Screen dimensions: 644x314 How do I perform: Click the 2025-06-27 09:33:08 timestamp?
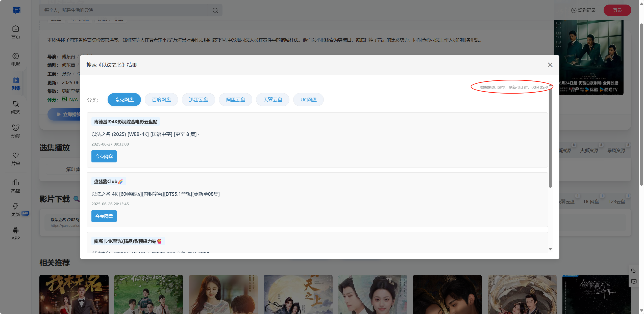coord(110,144)
